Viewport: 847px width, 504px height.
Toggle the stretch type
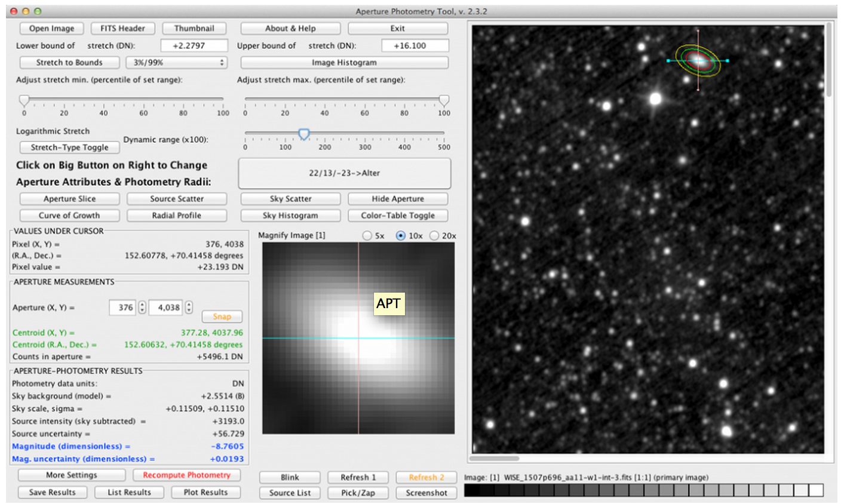(69, 147)
